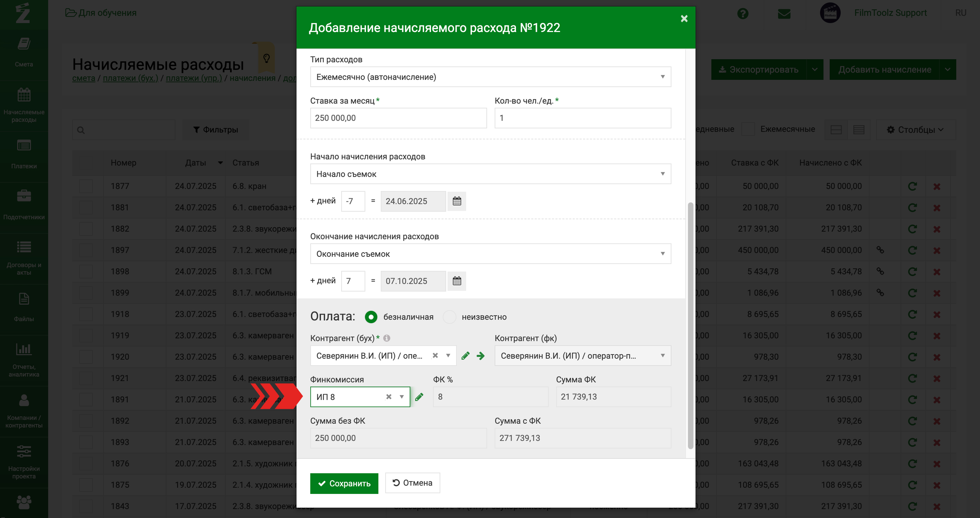Open the Начисляемые расходы calendar icon in the sidebar
This screenshot has width=980, height=518.
point(24,95)
